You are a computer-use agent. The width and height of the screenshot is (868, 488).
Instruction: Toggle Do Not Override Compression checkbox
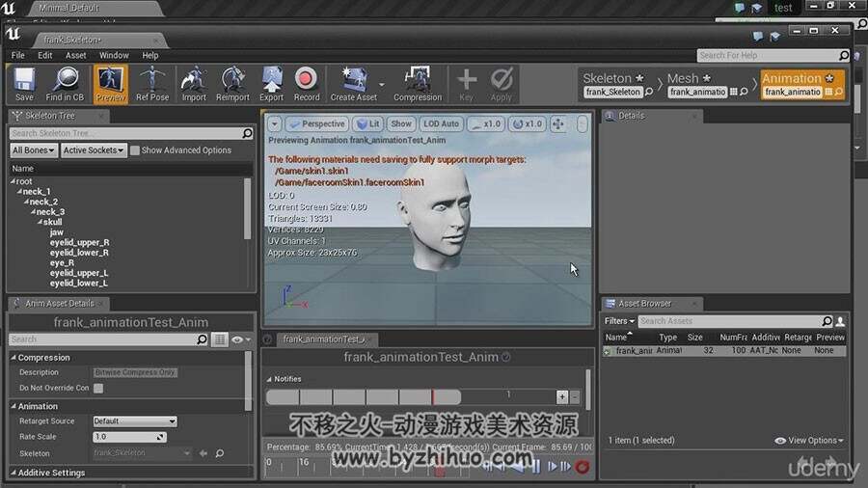(x=98, y=389)
